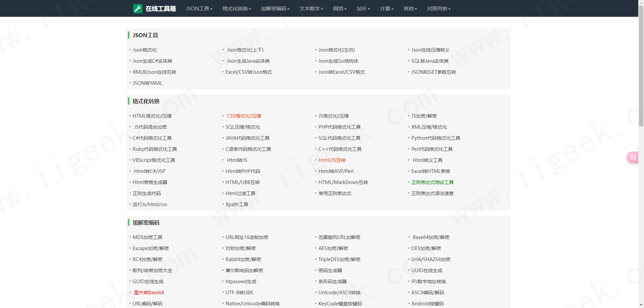
Task: Open UUID在线生成 link
Action: pyautogui.click(x=427, y=270)
